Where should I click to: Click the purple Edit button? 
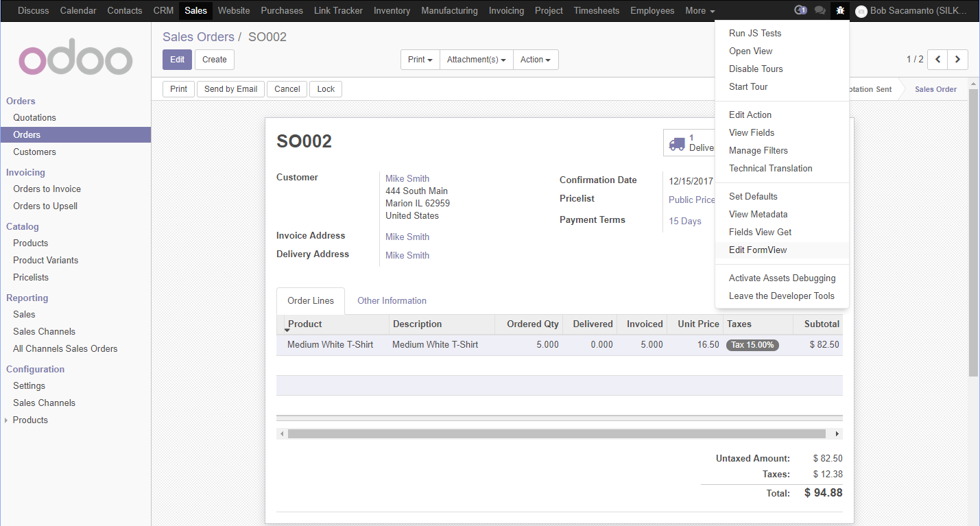177,60
